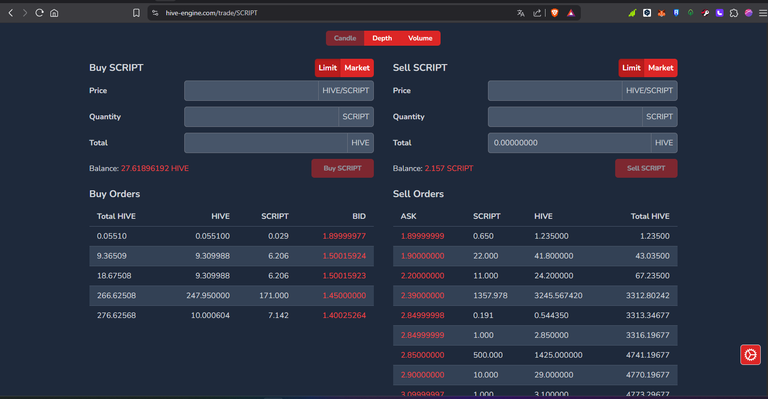768x399 pixels.
Task: Click the Buy SCRIPT button
Action: (x=342, y=168)
